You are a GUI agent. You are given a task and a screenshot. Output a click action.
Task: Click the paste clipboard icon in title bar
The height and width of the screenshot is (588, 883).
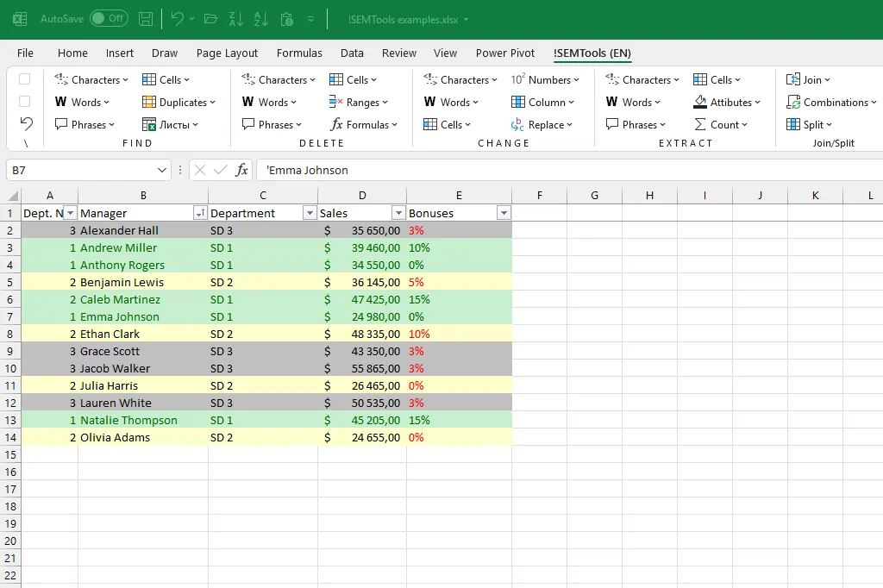(x=286, y=19)
